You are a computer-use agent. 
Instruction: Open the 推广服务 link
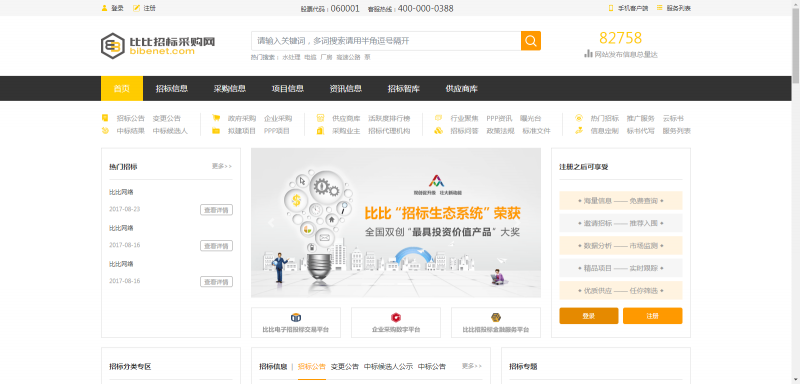[641, 118]
